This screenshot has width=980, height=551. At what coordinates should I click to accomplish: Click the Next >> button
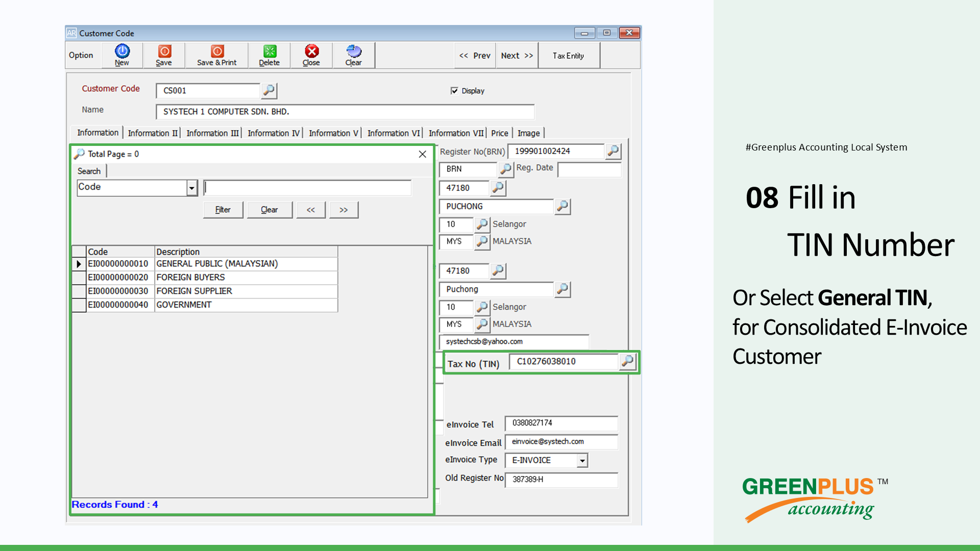(517, 56)
